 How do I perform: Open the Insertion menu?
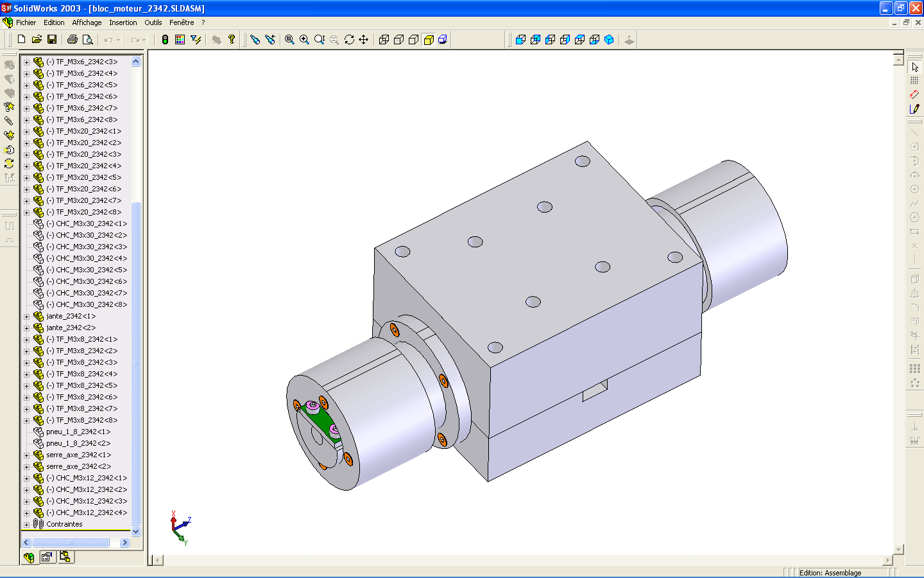[x=123, y=22]
